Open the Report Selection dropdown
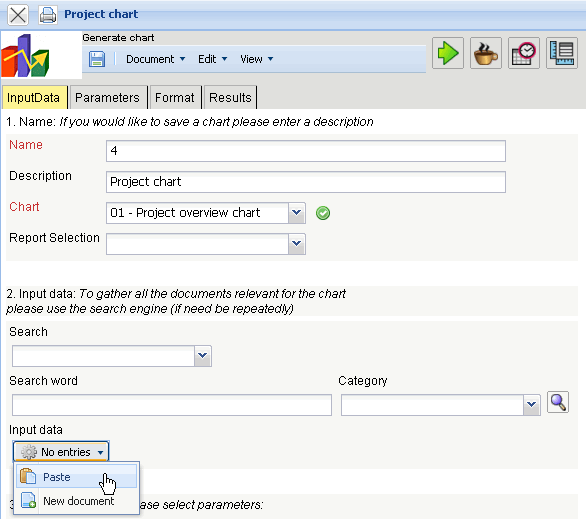 tap(297, 244)
